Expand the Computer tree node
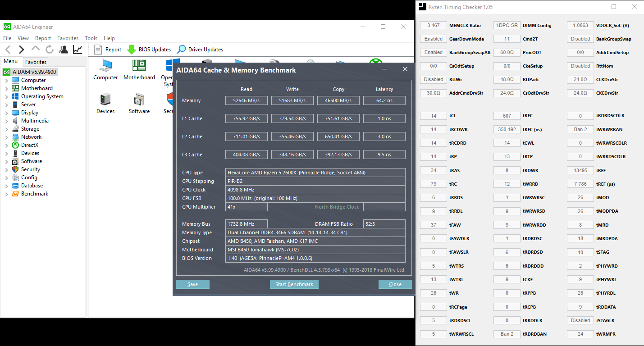This screenshot has height=346, width=644. [6, 80]
